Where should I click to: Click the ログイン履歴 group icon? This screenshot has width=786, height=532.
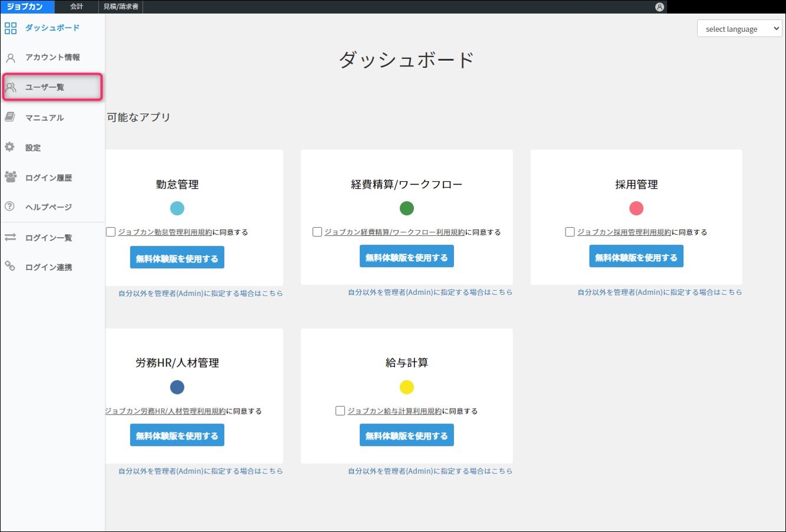[11, 177]
